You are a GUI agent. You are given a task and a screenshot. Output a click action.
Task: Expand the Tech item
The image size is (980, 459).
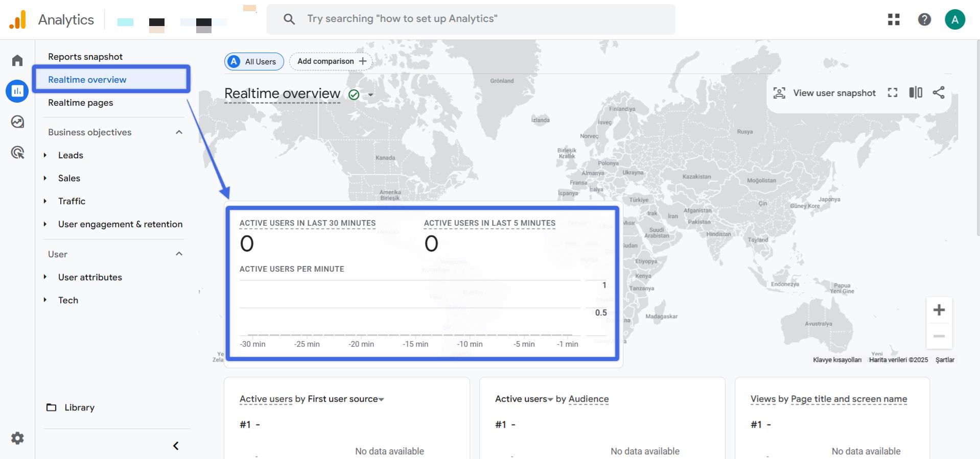click(x=45, y=300)
